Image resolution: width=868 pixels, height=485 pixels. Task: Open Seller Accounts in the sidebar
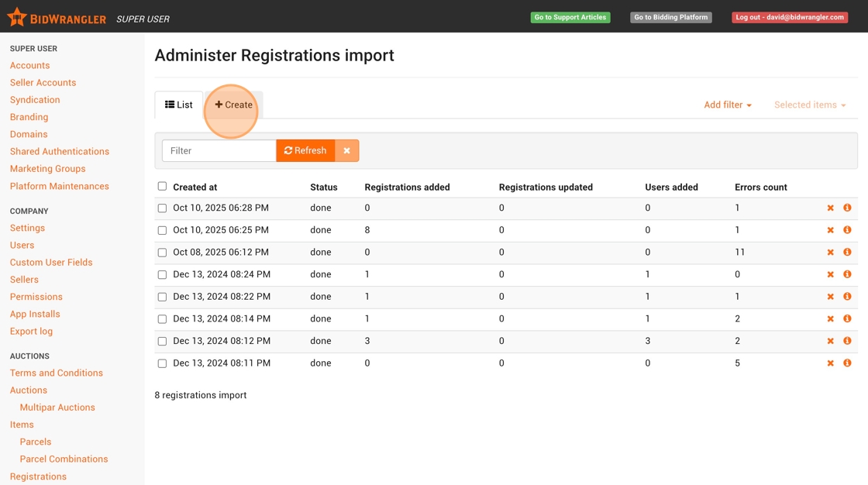coord(43,83)
